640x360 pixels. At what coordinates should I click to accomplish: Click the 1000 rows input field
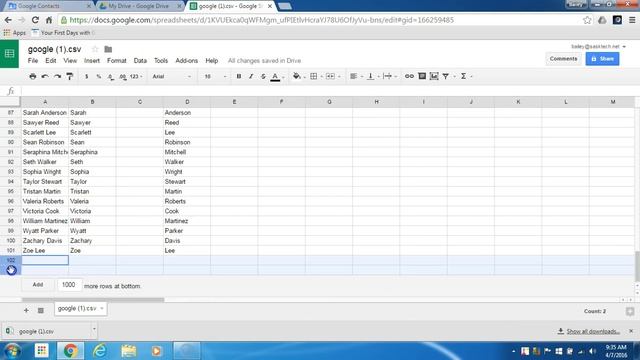(69, 285)
